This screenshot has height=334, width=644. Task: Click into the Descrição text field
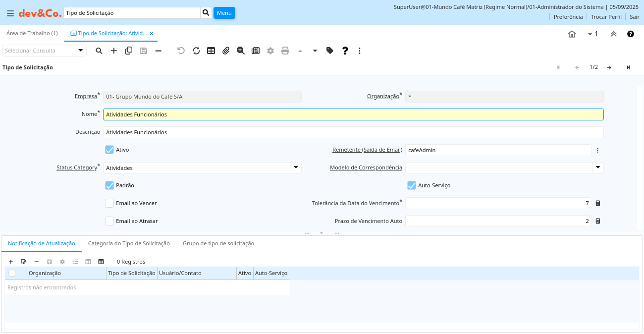[x=353, y=132]
